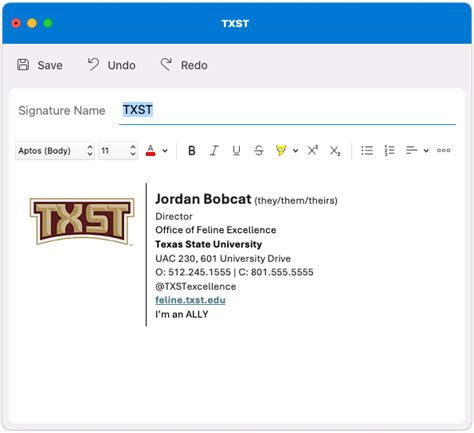Viewport: 474px width, 433px height.
Task: Click the Redo arrow icon
Action: [166, 64]
